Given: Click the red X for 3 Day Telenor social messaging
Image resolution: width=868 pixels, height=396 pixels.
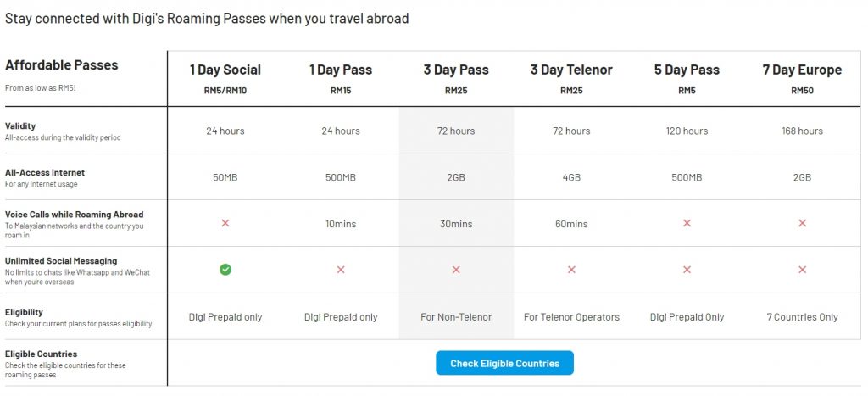Looking at the screenshot, I should click(571, 270).
